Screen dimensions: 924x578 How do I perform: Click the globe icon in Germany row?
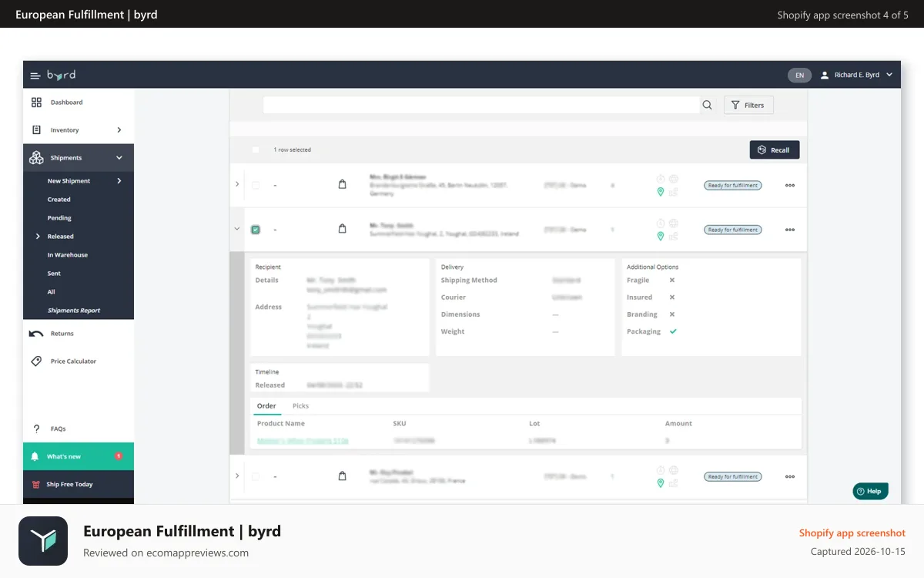tap(674, 179)
